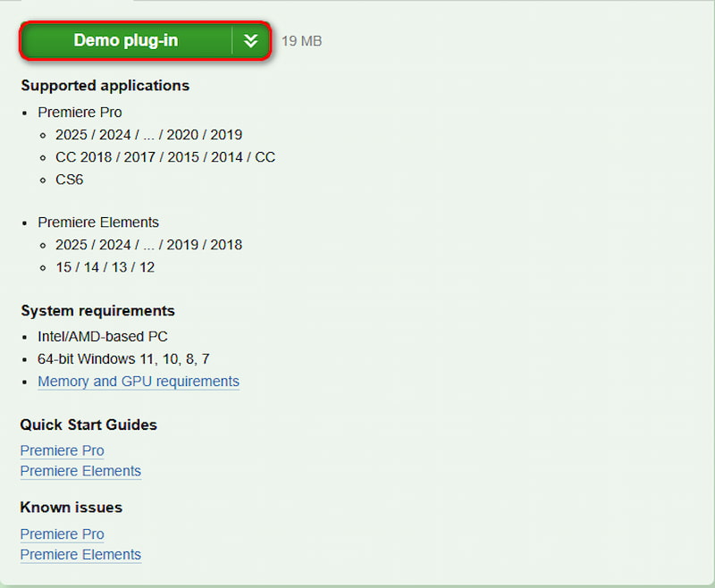Click the CS6 version entry

[x=70, y=180]
